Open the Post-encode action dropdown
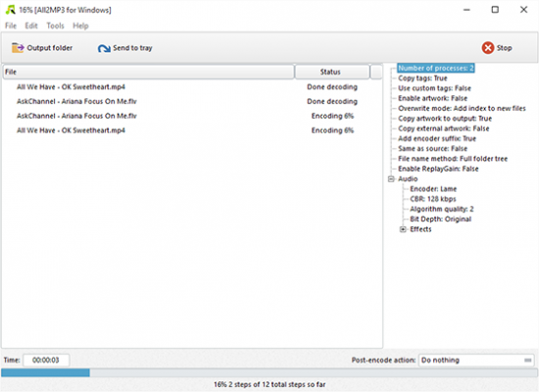The height and width of the screenshot is (392, 539). click(476, 360)
